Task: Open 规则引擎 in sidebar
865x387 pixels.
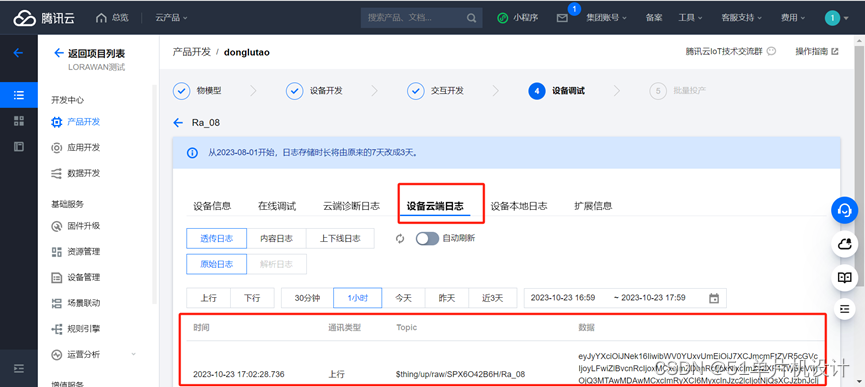Action: point(76,329)
